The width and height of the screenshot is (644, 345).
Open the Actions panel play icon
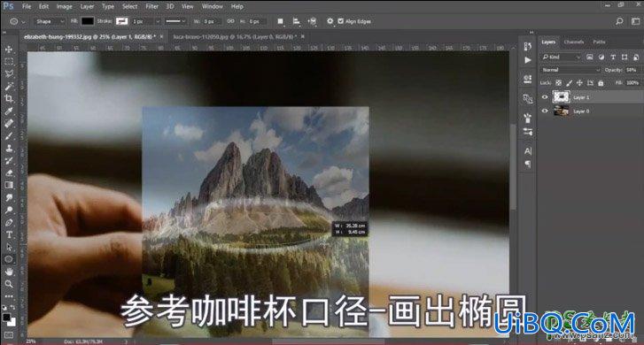(x=528, y=60)
